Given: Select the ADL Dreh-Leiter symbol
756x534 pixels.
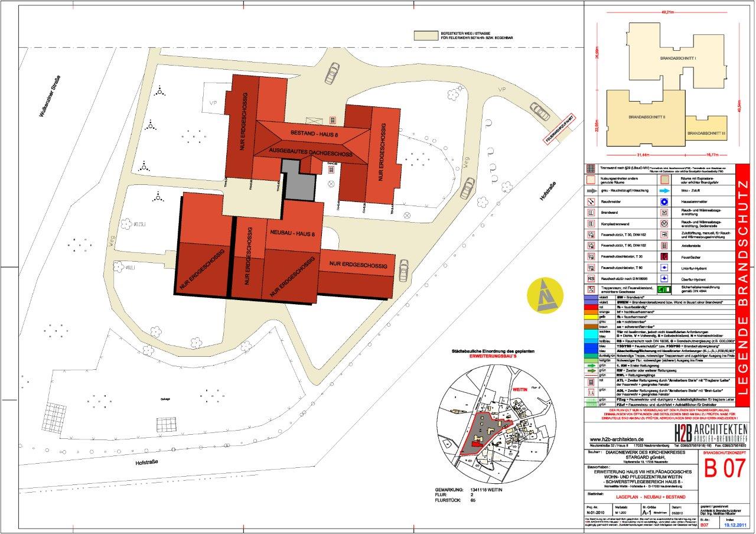Looking at the screenshot, I should (591, 392).
